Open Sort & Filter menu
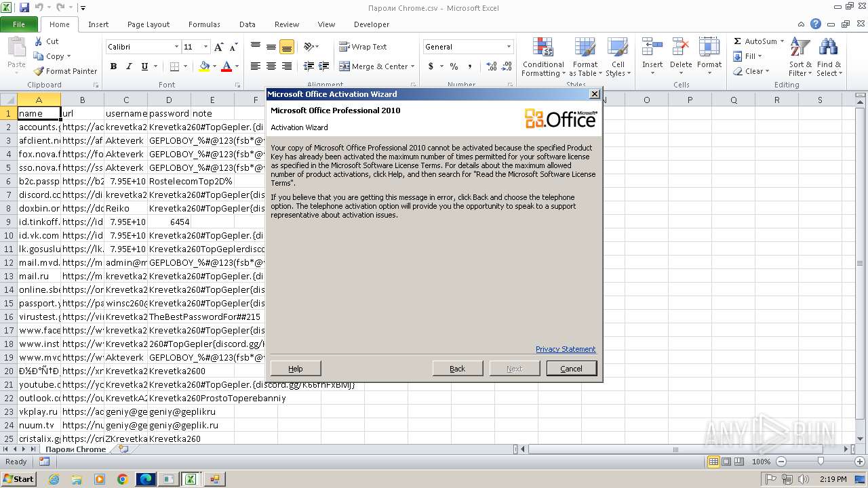Image resolution: width=868 pixels, height=488 pixels. (800, 58)
